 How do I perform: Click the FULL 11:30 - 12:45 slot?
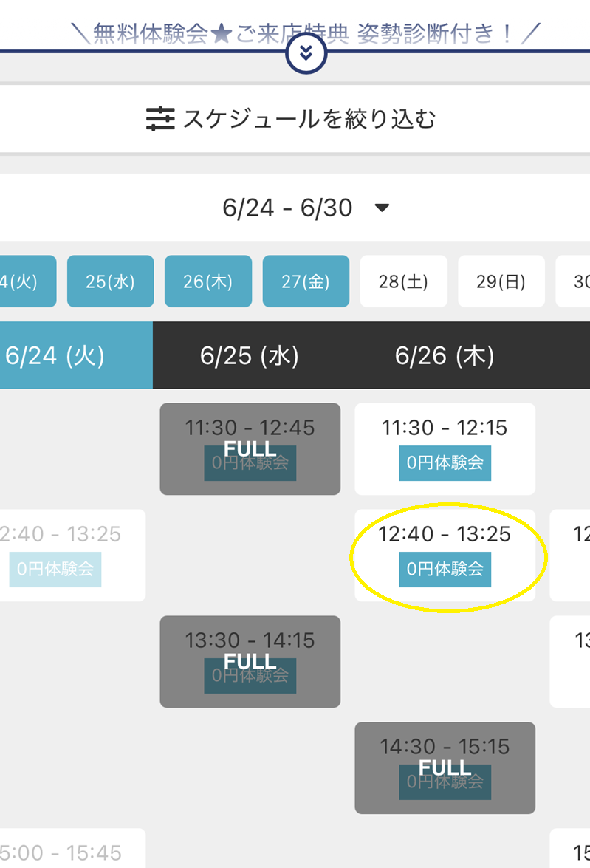250,448
